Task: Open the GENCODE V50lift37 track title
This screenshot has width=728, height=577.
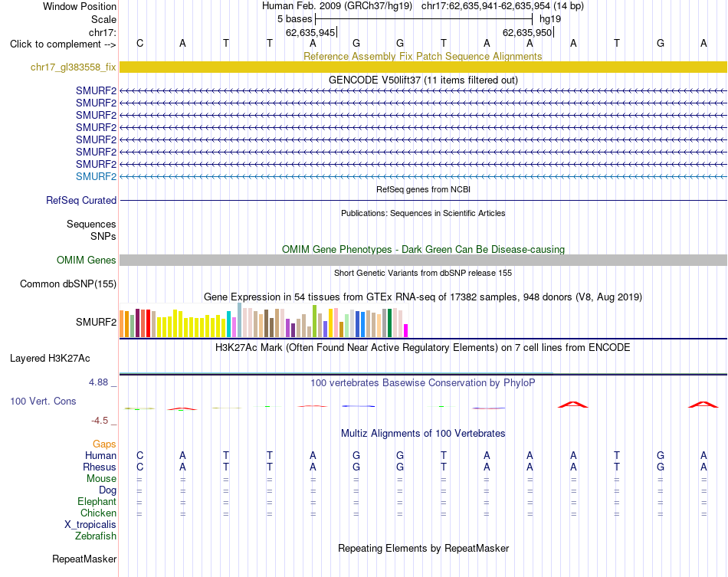Action: (423, 80)
